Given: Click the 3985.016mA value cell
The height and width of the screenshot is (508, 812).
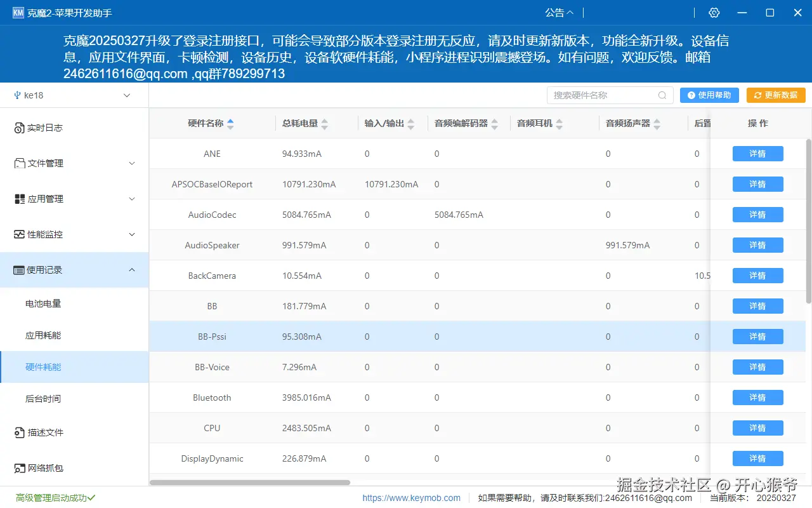Looking at the screenshot, I should pos(306,398).
